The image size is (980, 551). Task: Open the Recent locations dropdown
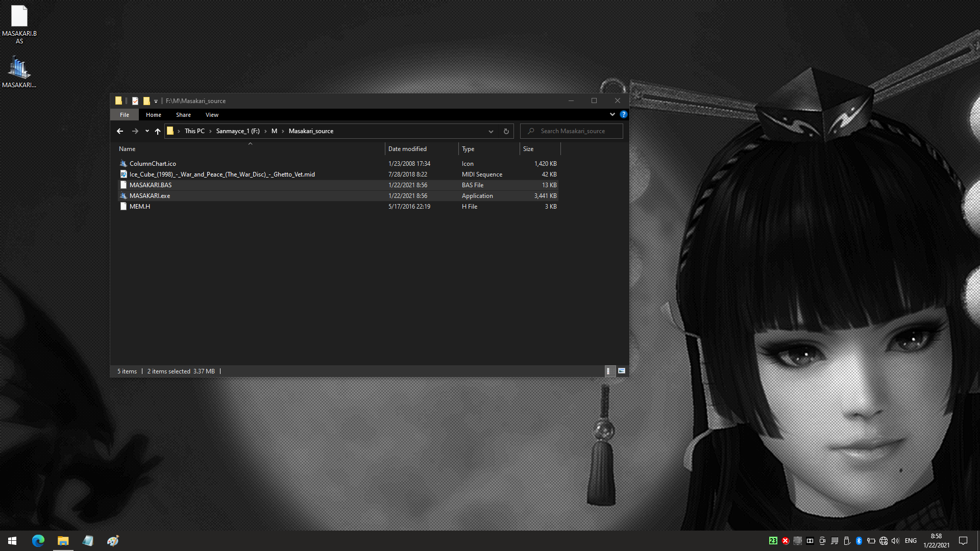(x=147, y=131)
